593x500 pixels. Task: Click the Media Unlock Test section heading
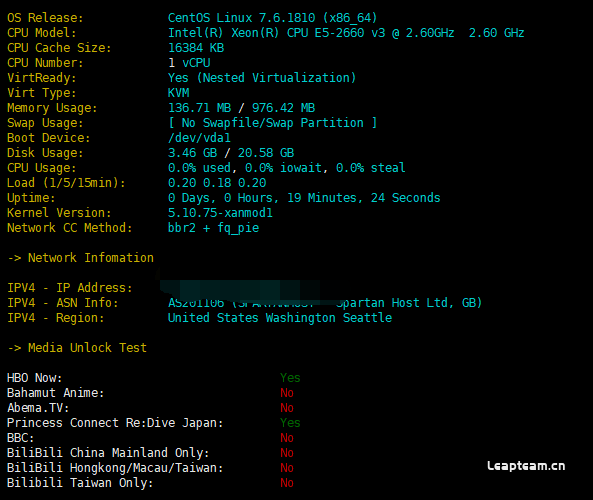pos(77,348)
